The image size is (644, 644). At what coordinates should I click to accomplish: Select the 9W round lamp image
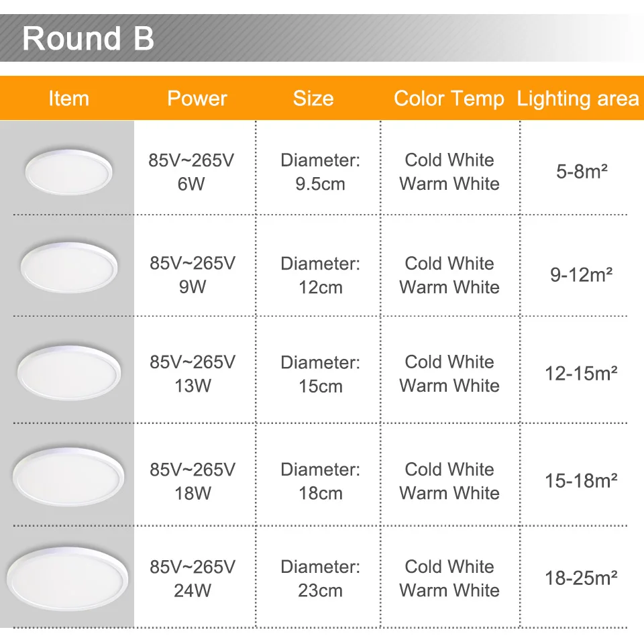(68, 266)
